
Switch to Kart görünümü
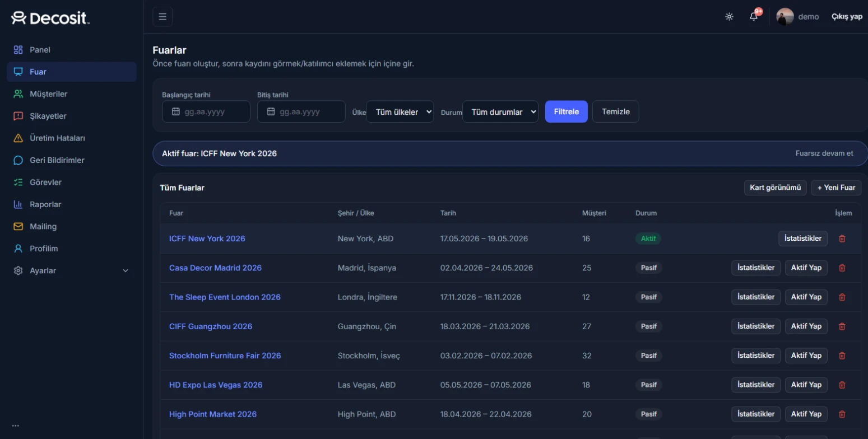776,188
